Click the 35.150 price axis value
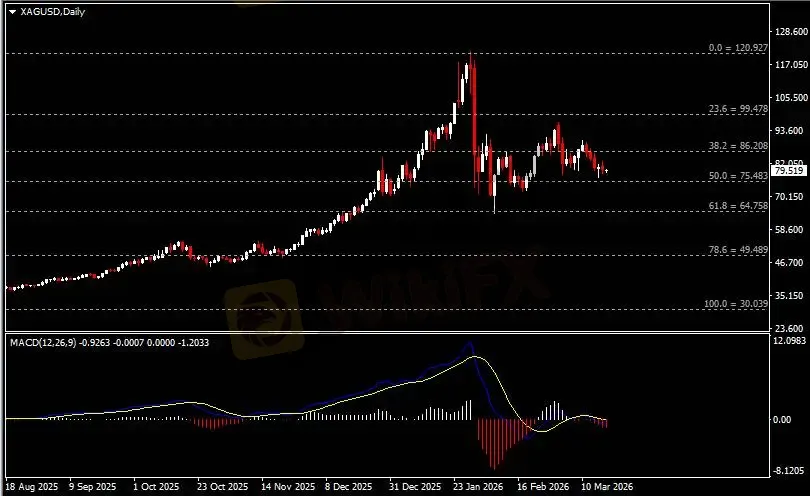This screenshot has width=810, height=496. 791,296
